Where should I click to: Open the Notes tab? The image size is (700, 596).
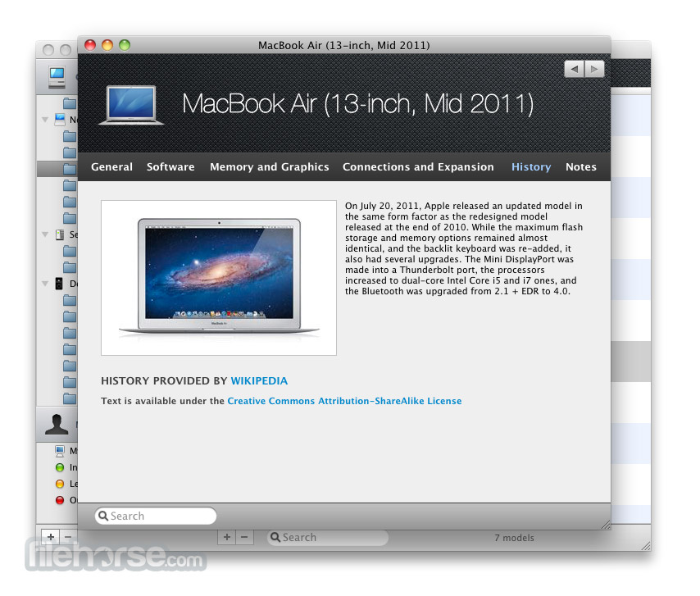tap(581, 167)
